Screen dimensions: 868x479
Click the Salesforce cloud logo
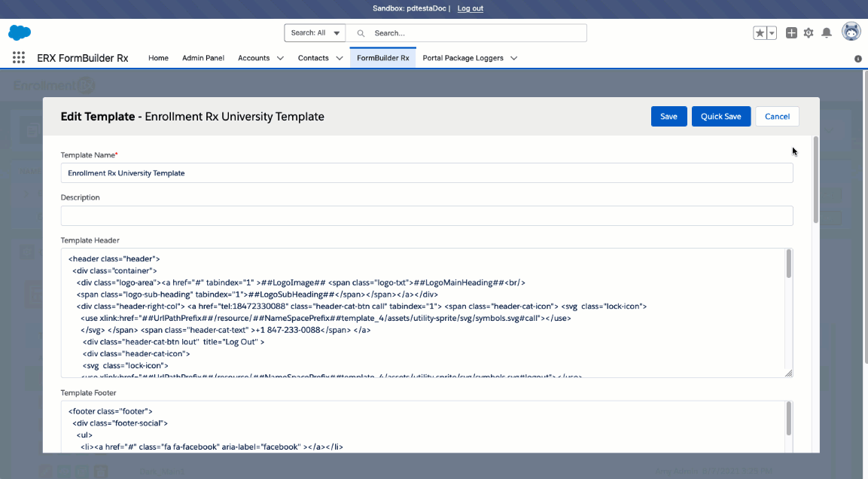point(20,32)
